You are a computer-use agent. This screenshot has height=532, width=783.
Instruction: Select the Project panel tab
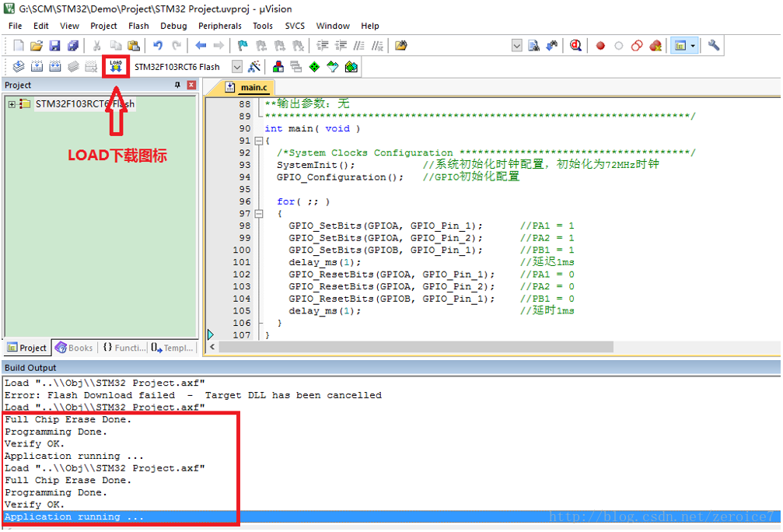(27, 348)
